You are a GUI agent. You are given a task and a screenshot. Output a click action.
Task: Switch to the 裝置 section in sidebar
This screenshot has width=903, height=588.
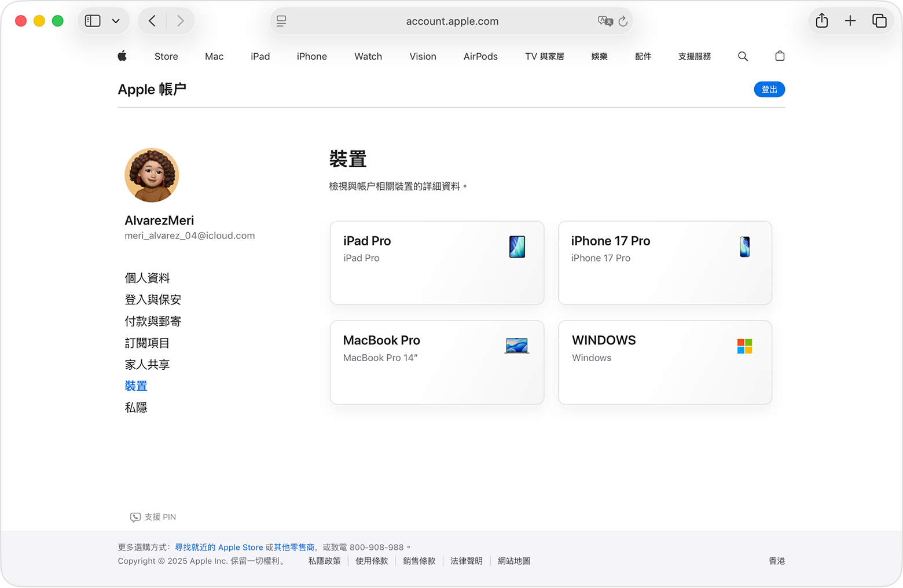point(136,385)
